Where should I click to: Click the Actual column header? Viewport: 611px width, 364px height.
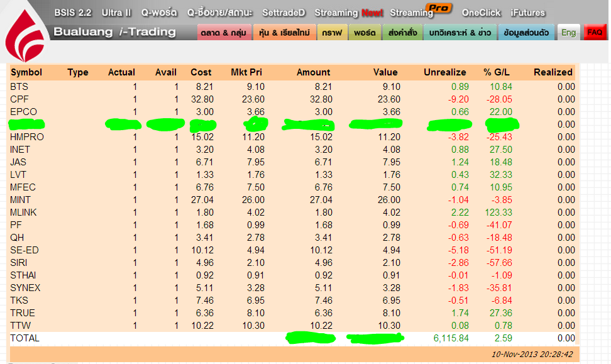[121, 72]
